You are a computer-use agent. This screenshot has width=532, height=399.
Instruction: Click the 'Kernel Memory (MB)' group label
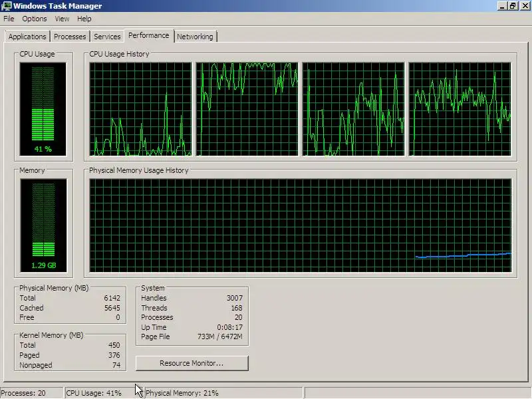51,335
